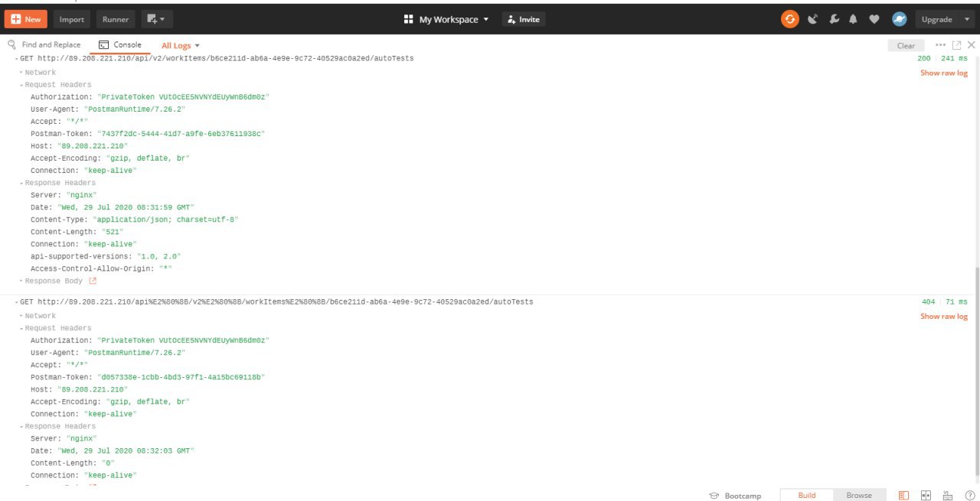
Task: Show raw log for the 404 request
Action: pyautogui.click(x=944, y=317)
